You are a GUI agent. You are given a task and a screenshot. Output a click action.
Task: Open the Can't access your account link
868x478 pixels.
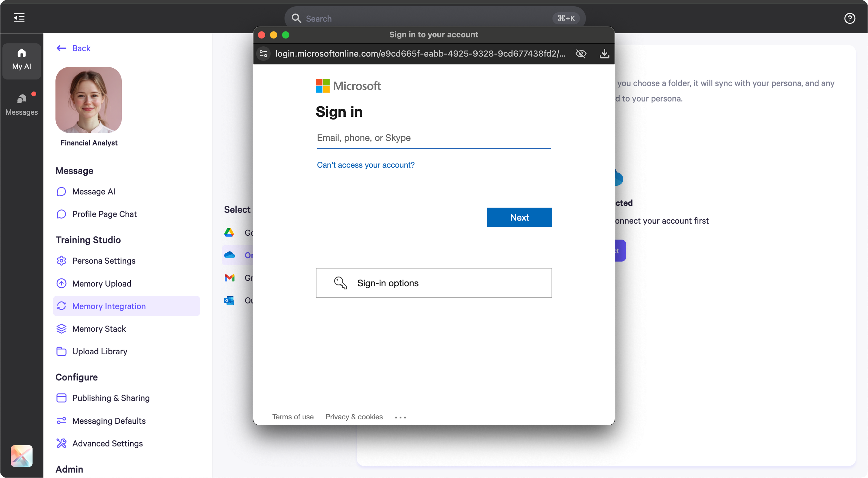(366, 165)
